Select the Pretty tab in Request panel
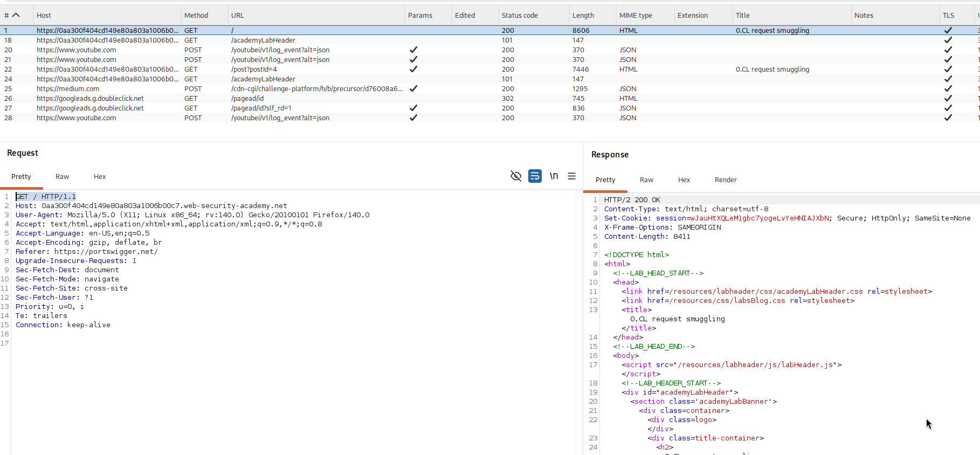This screenshot has width=980, height=455. coord(21,177)
